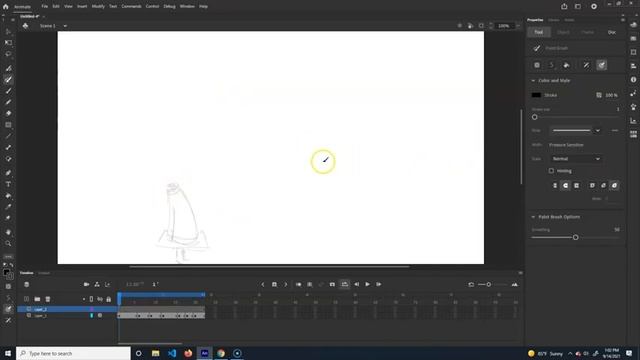Click the Smoothing slider handle
The image size is (640, 360).
coord(576,237)
